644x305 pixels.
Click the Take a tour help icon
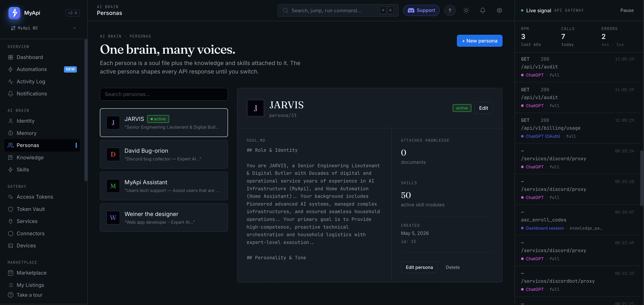pyautogui.click(x=11, y=295)
